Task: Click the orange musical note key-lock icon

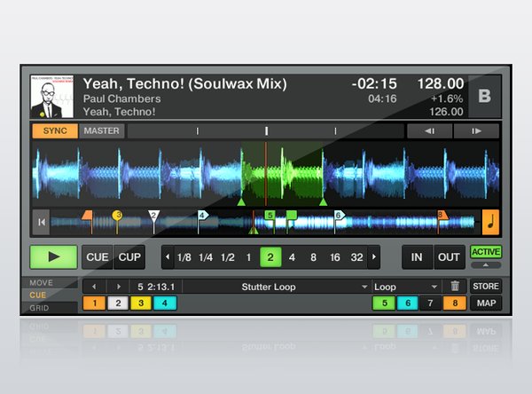Action: [x=490, y=221]
